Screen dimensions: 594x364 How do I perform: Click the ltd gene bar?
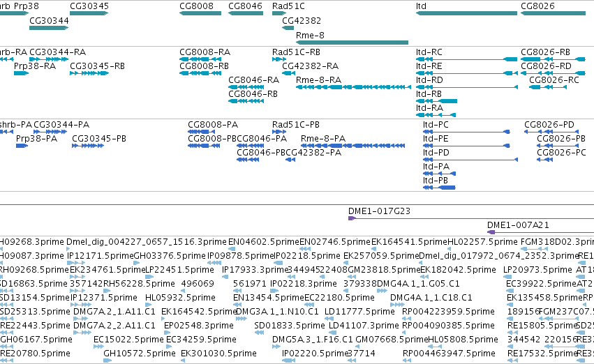(x=466, y=13)
